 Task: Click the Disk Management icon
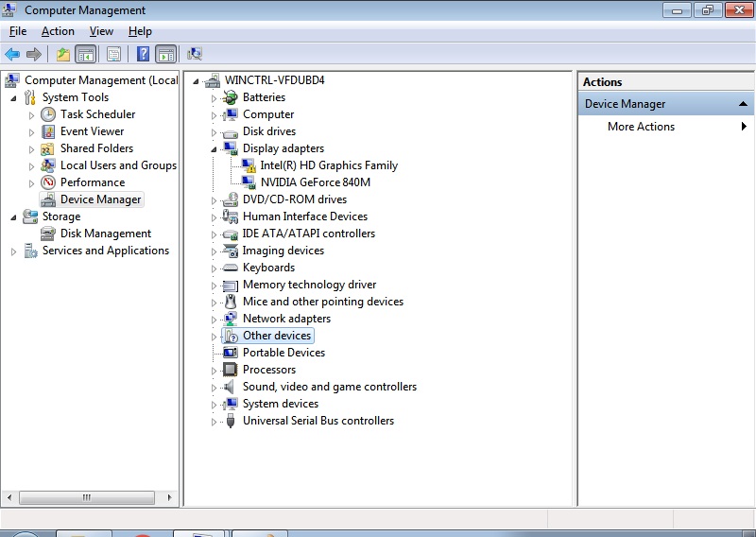(48, 234)
